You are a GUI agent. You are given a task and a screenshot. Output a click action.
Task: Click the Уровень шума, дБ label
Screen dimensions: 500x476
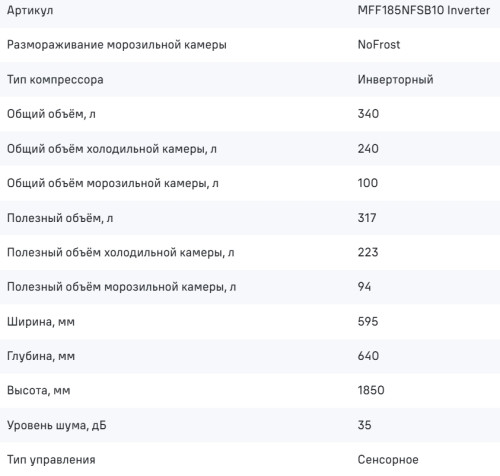click(57, 426)
